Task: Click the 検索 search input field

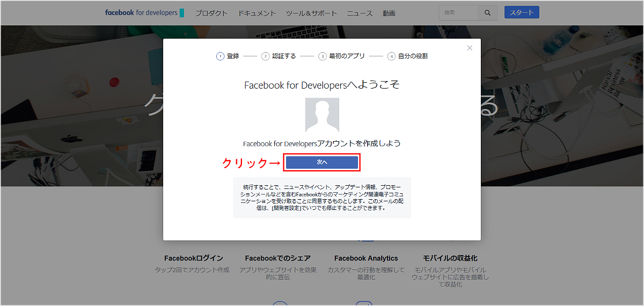Action: (x=458, y=13)
